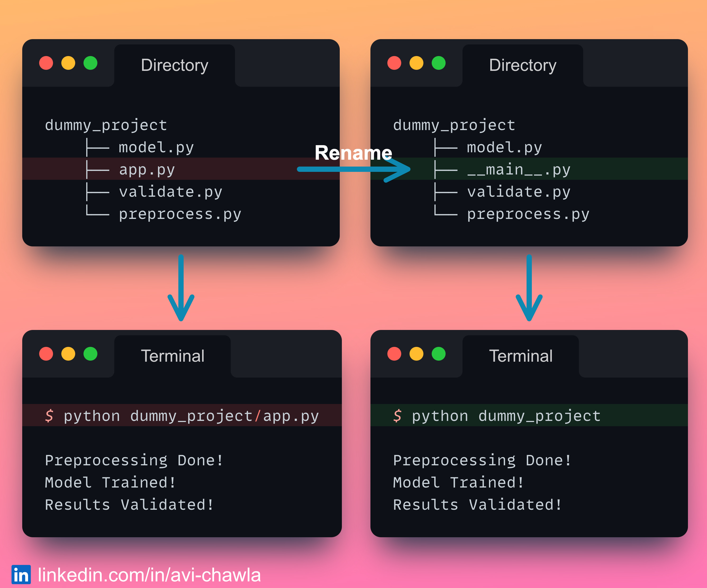Click the yellow traffic light on left Directory window
Viewport: 707px width, 588px height.
[x=68, y=63]
